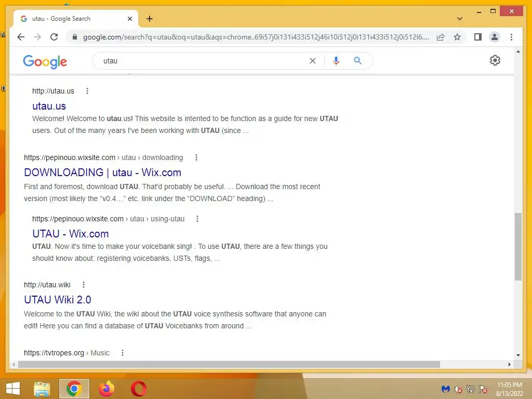The height and width of the screenshot is (399, 532).
Task: Close the utau - Google Search tab
Action: (x=129, y=19)
